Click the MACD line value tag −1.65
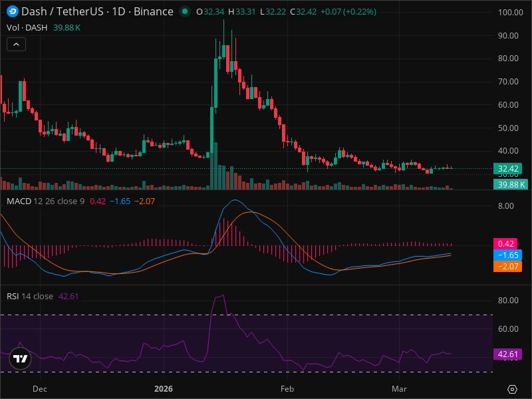 [x=507, y=255]
